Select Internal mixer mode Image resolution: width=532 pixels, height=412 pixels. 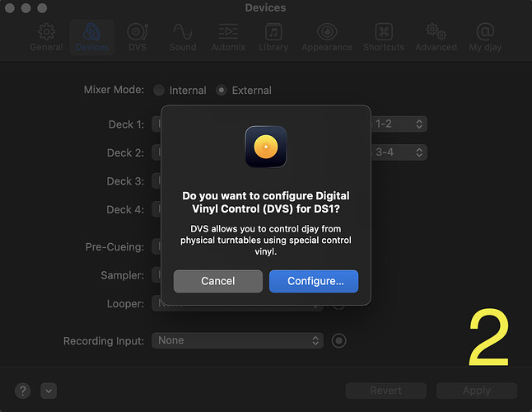point(159,90)
